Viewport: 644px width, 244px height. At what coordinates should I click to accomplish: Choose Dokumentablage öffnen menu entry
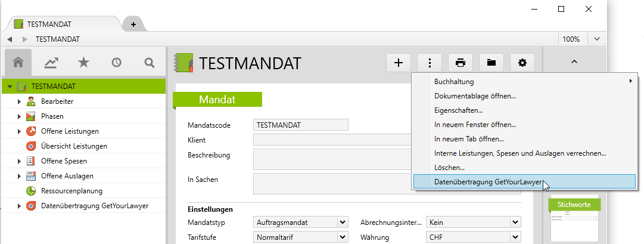524,96
